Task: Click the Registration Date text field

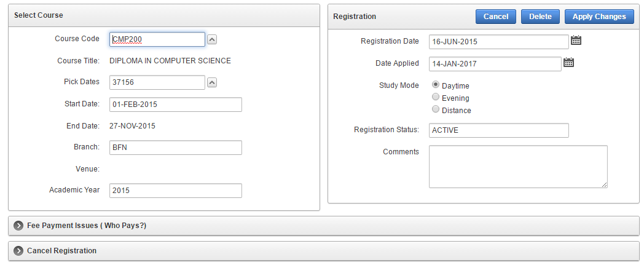Action: click(499, 42)
